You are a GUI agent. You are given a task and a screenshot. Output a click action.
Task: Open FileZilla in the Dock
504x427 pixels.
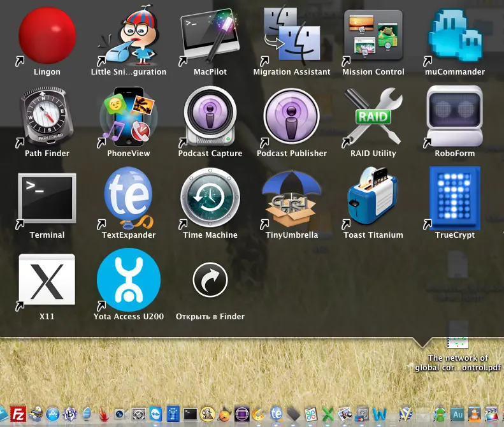(18, 414)
